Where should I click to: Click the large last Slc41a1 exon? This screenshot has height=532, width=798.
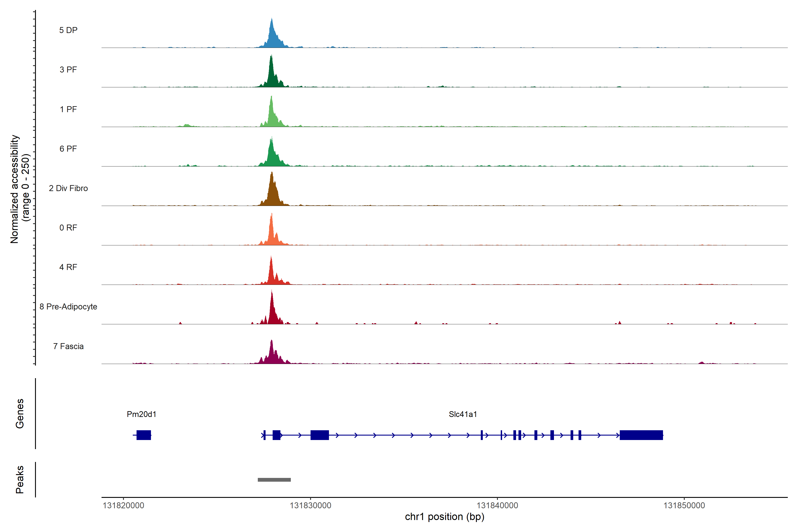(x=641, y=435)
